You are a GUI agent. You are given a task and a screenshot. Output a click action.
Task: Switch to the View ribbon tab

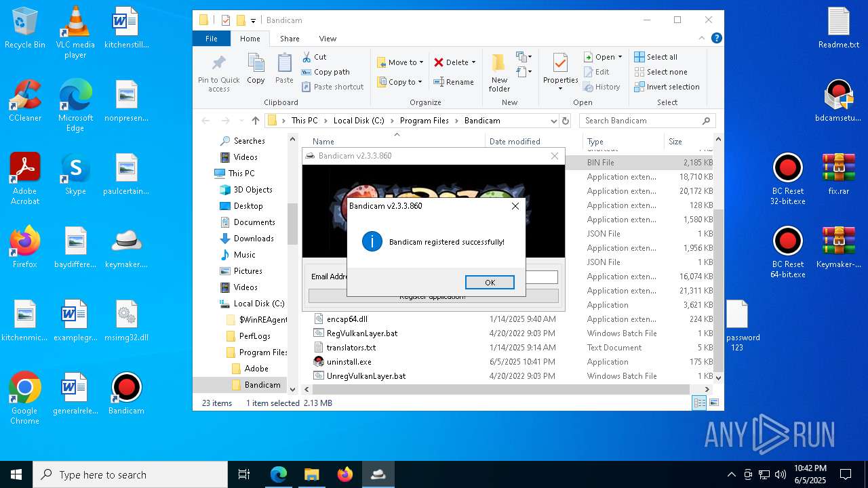pyautogui.click(x=328, y=39)
